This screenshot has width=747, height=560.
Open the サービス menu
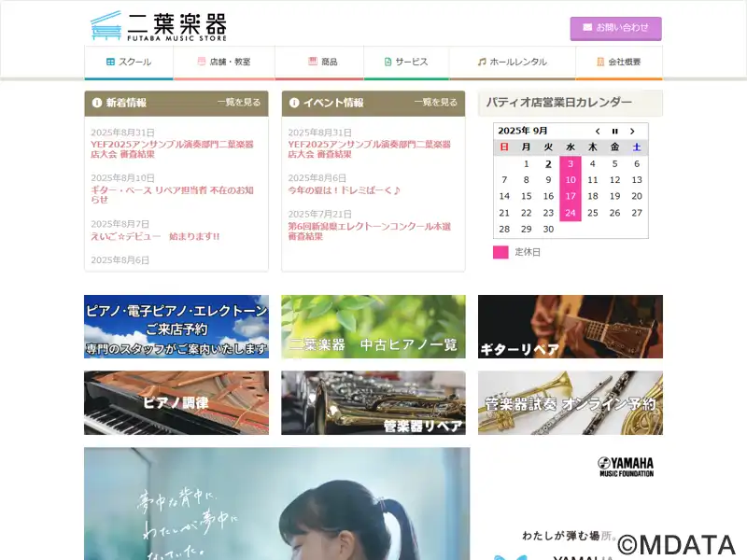point(406,63)
